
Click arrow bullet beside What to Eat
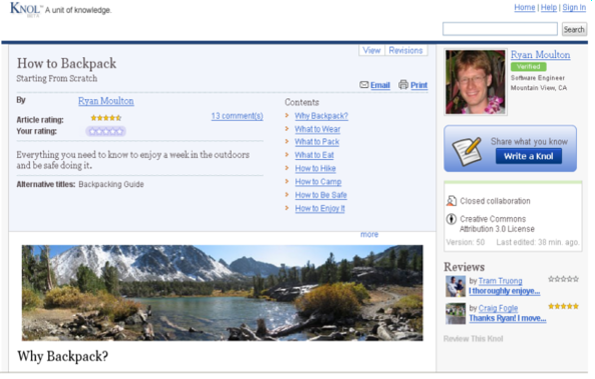(x=287, y=154)
